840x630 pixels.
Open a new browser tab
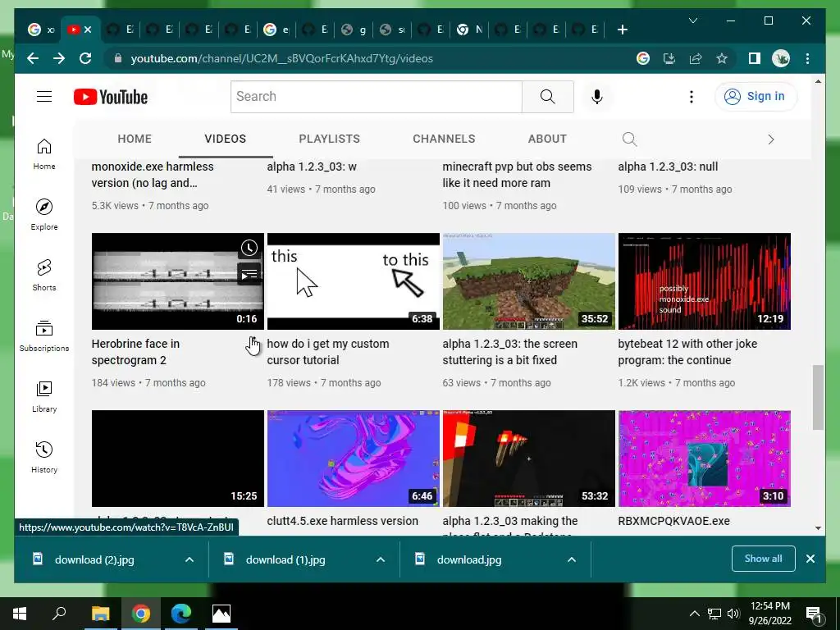point(622,30)
